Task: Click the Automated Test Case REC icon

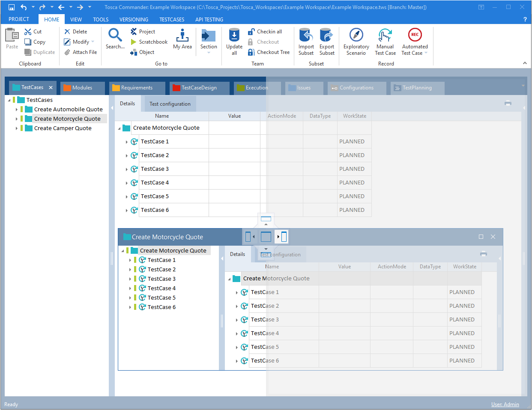Action: [x=415, y=35]
